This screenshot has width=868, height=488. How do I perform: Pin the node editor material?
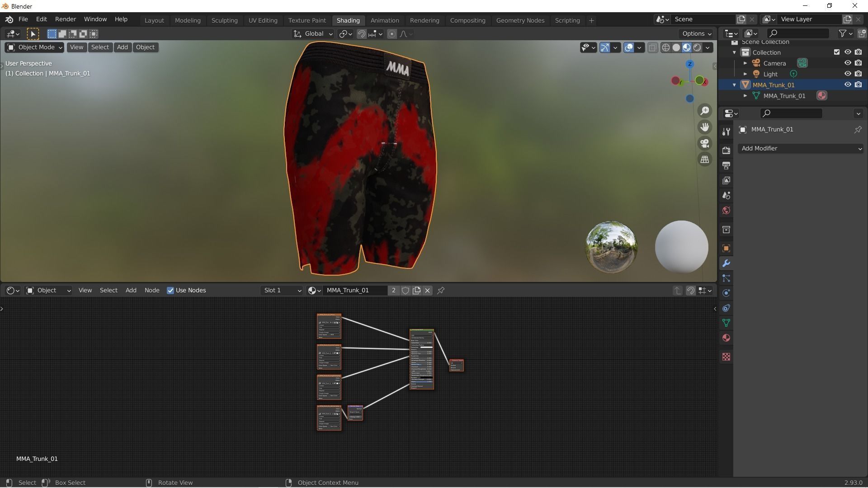point(441,291)
